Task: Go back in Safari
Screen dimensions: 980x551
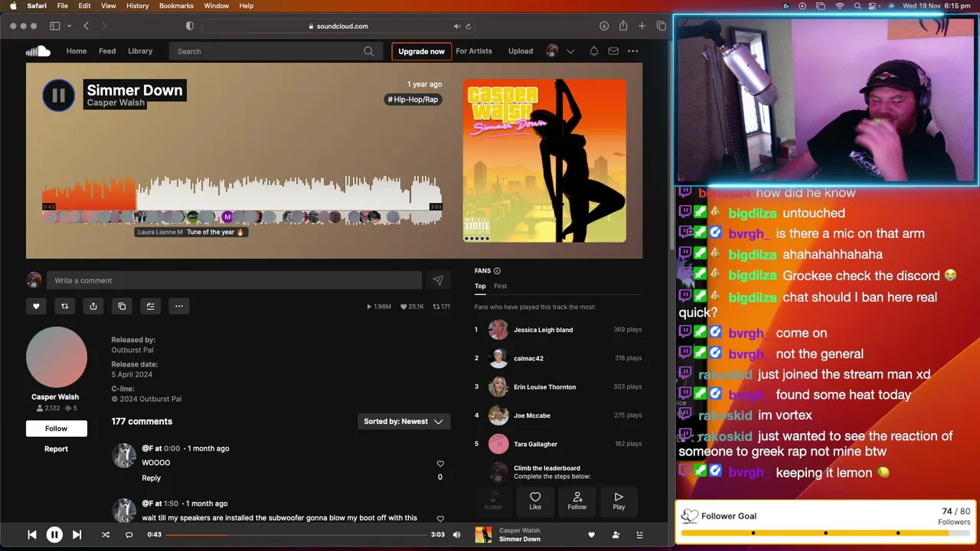Action: 86,26
